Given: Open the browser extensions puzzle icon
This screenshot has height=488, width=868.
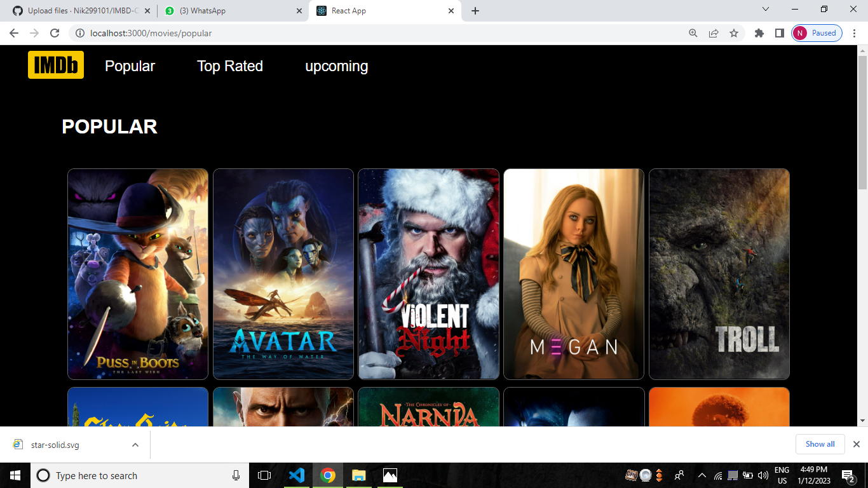Looking at the screenshot, I should 759,33.
